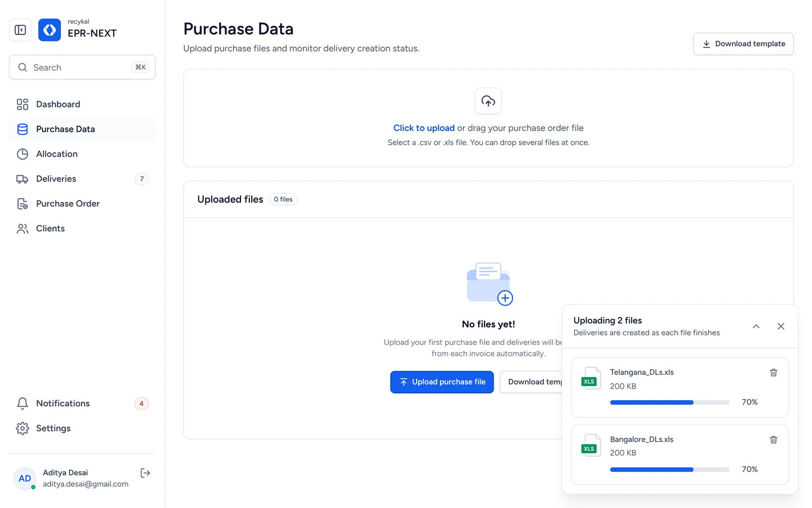Click the XLS file icon for Telangana_DLs.xls
This screenshot has width=812, height=508.
tap(591, 378)
